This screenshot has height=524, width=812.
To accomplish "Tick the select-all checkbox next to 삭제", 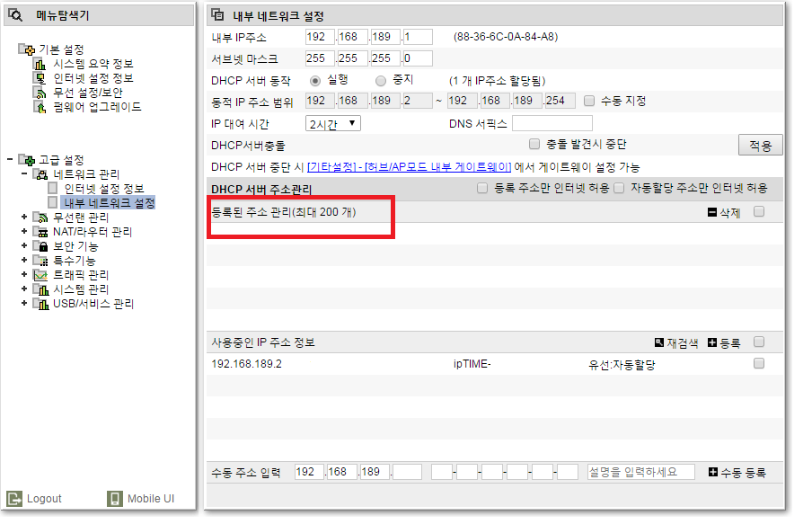I will (759, 211).
